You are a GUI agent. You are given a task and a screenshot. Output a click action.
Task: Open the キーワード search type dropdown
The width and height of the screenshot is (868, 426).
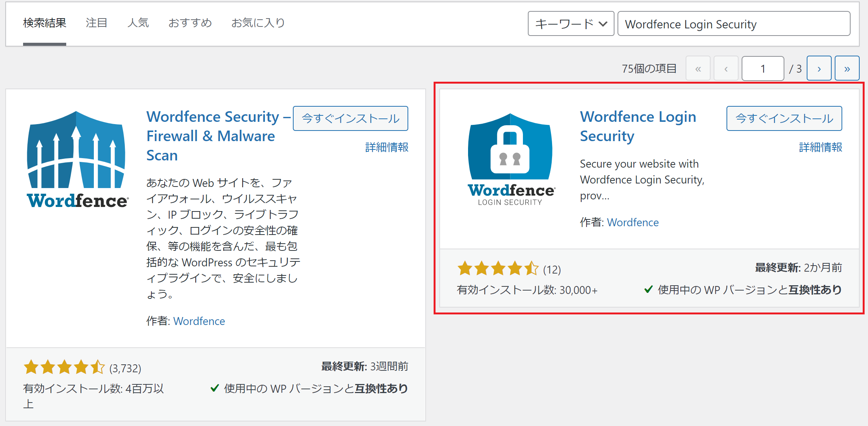[x=571, y=24]
